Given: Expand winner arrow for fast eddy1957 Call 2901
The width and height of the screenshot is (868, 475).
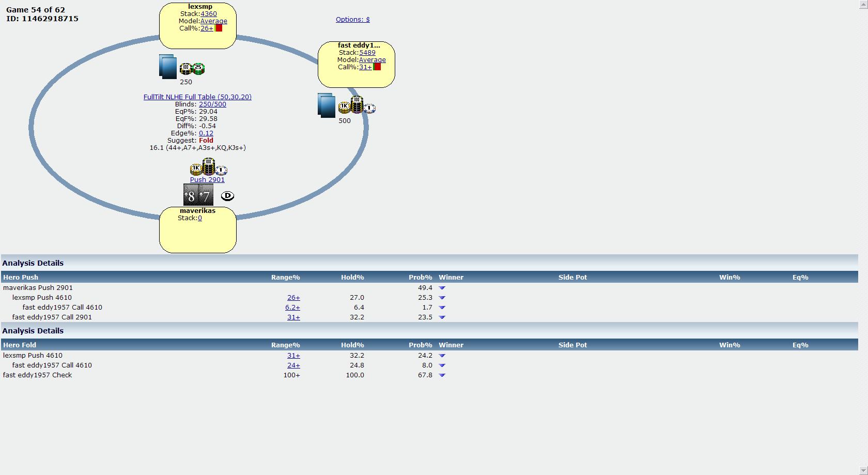Looking at the screenshot, I should (442, 317).
